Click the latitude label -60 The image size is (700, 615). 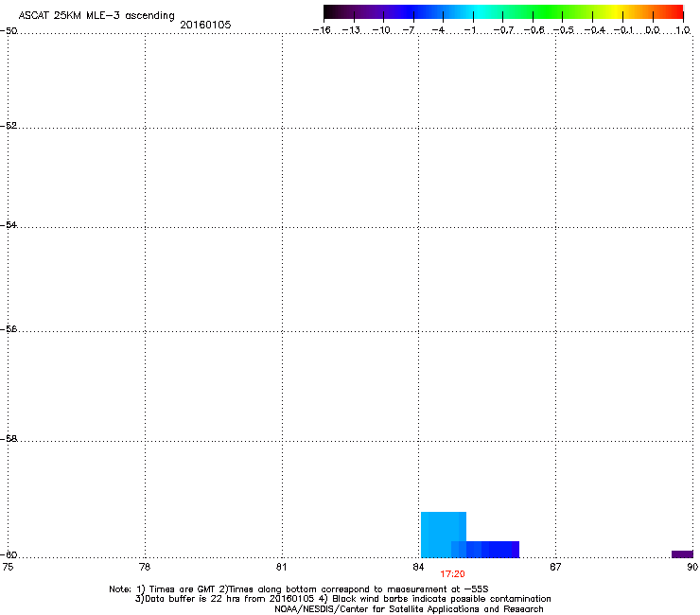pyautogui.click(x=9, y=554)
